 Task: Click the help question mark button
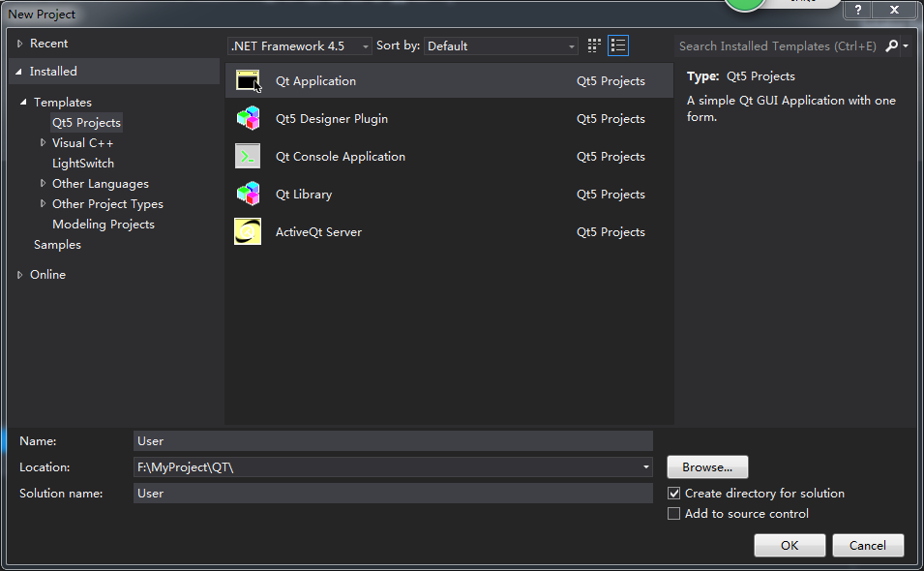[857, 10]
